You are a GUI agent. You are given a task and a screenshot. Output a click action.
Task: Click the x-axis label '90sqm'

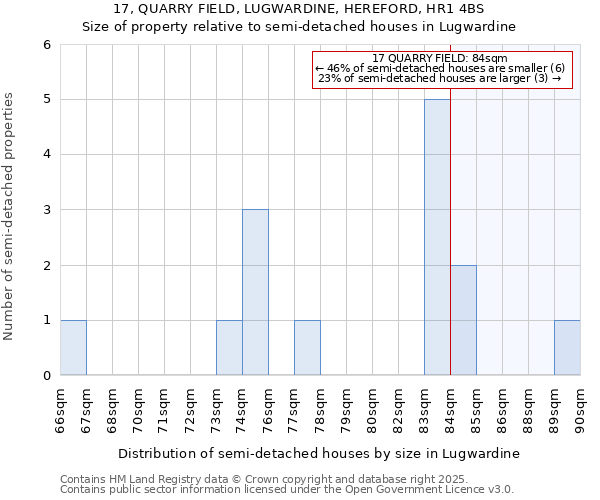coord(580,411)
